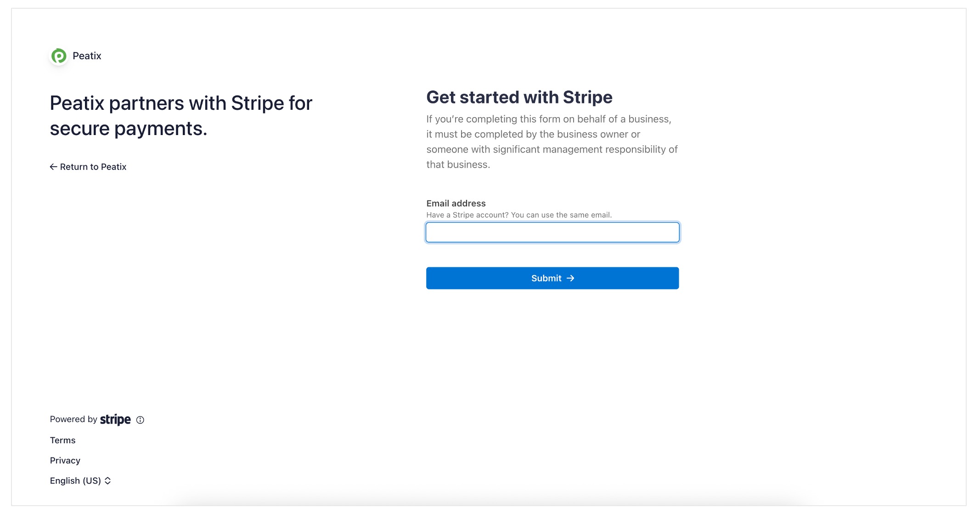
Task: Follow the Return to Peatix link
Action: [88, 167]
